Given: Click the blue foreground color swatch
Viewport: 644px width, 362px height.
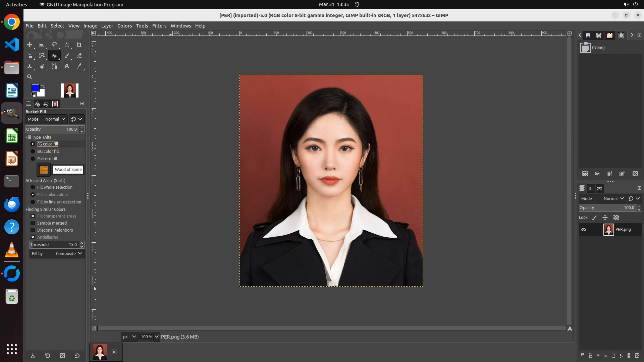Looking at the screenshot, I should click(x=35, y=88).
